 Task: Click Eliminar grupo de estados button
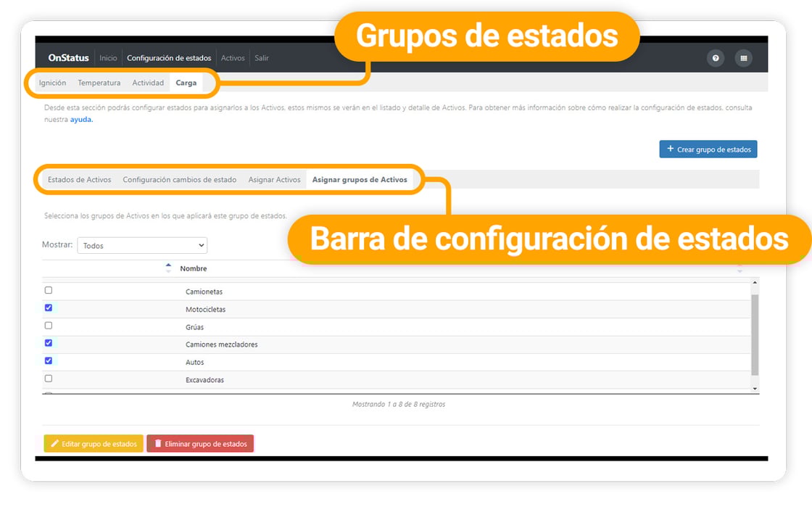[200, 444]
